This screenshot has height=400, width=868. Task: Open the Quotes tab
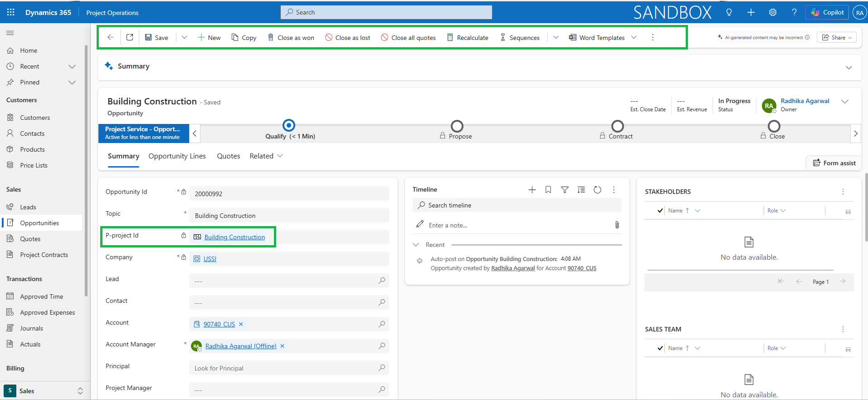pyautogui.click(x=228, y=156)
